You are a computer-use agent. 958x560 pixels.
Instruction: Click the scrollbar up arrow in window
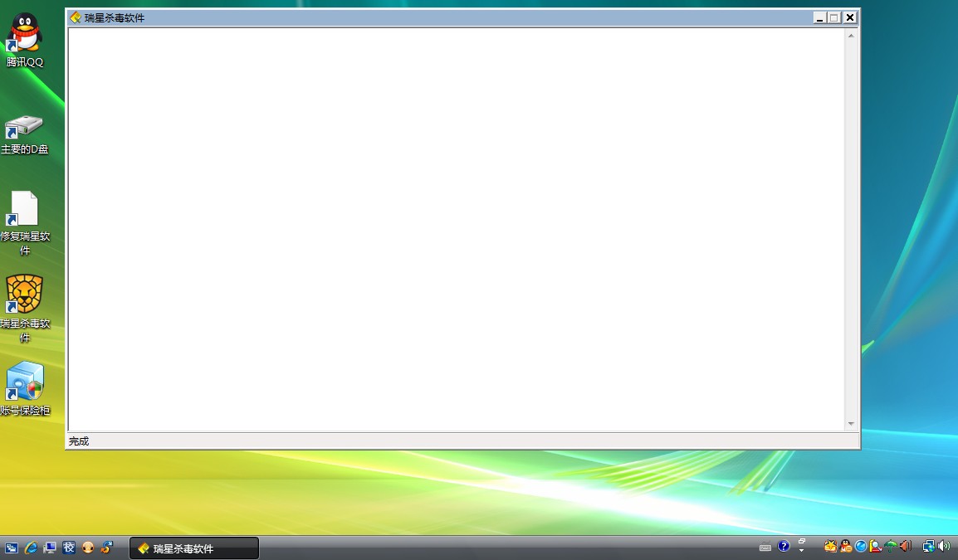point(851,36)
